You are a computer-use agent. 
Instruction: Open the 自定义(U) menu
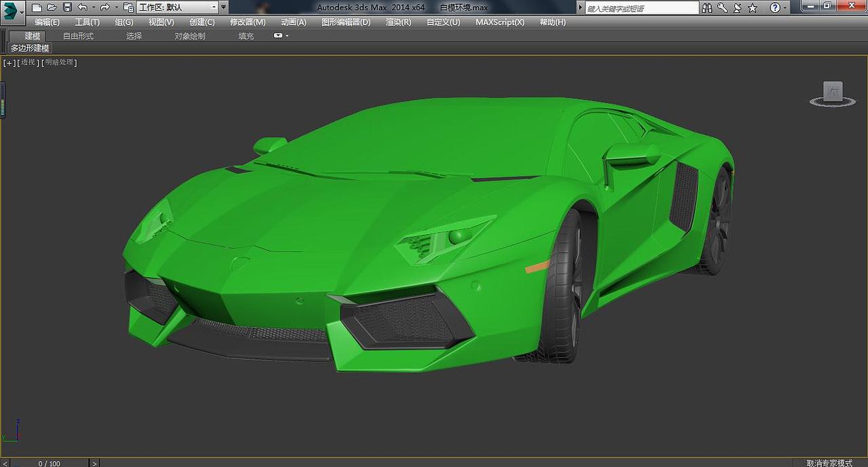(443, 22)
